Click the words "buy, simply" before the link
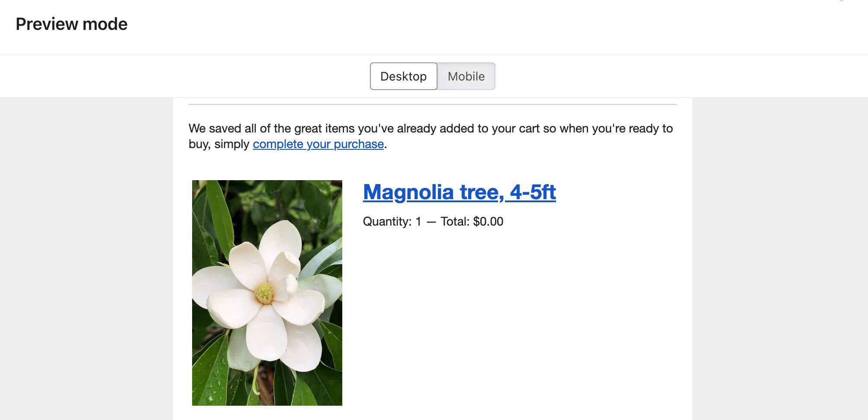This screenshot has width=868, height=420. (x=219, y=144)
